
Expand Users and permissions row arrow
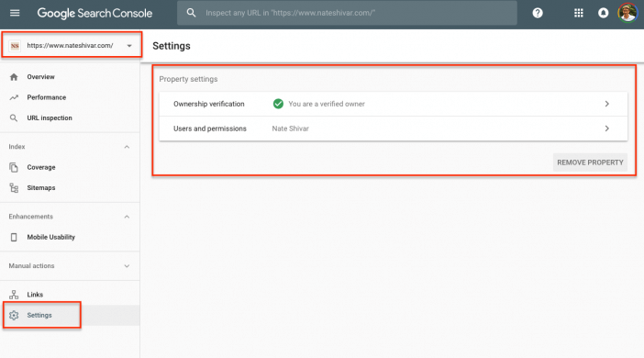point(606,129)
